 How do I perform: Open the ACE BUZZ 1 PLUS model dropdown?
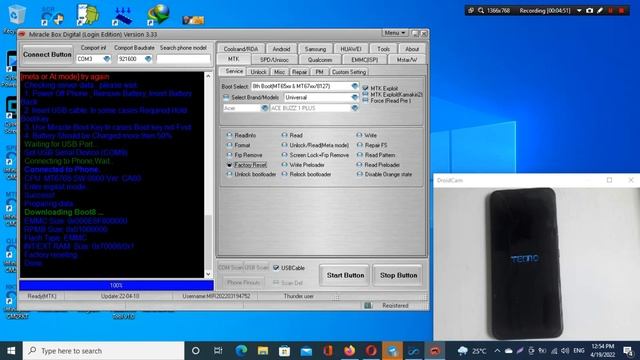[x=355, y=108]
